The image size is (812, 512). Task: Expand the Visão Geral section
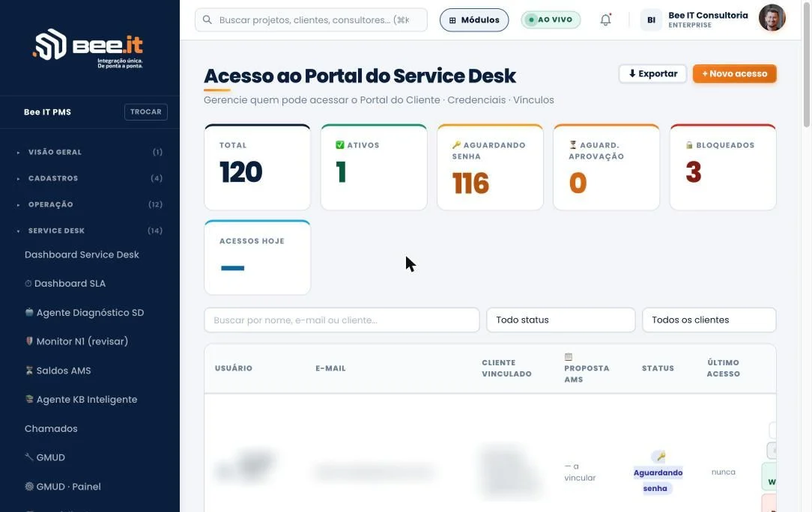click(90, 152)
